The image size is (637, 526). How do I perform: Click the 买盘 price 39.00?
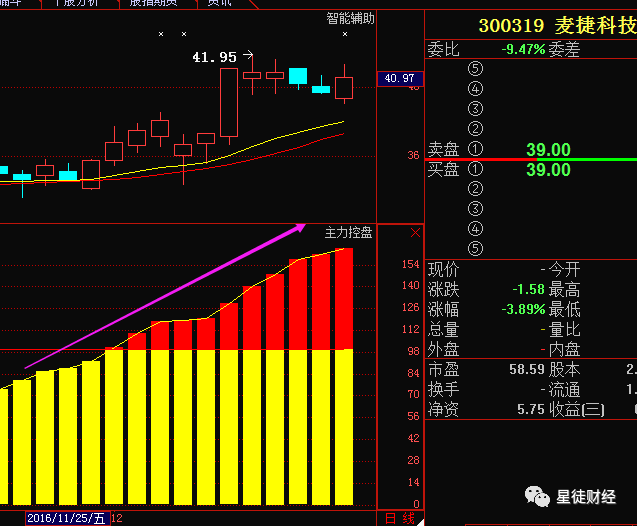pos(548,170)
